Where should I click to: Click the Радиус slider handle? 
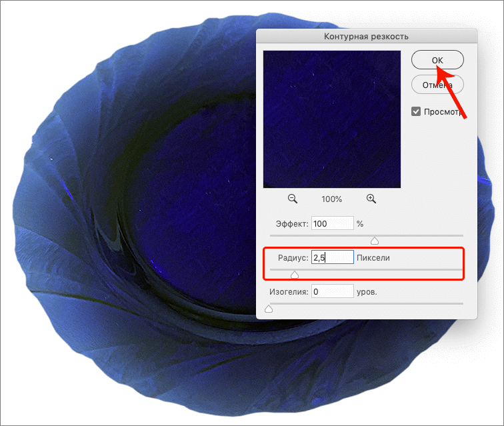(x=294, y=275)
